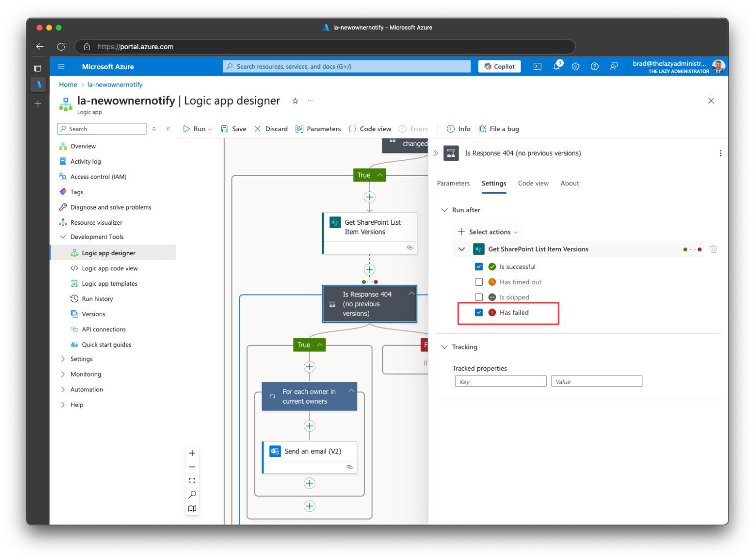
Task: Click the tracked properties Value field
Action: coord(597,382)
